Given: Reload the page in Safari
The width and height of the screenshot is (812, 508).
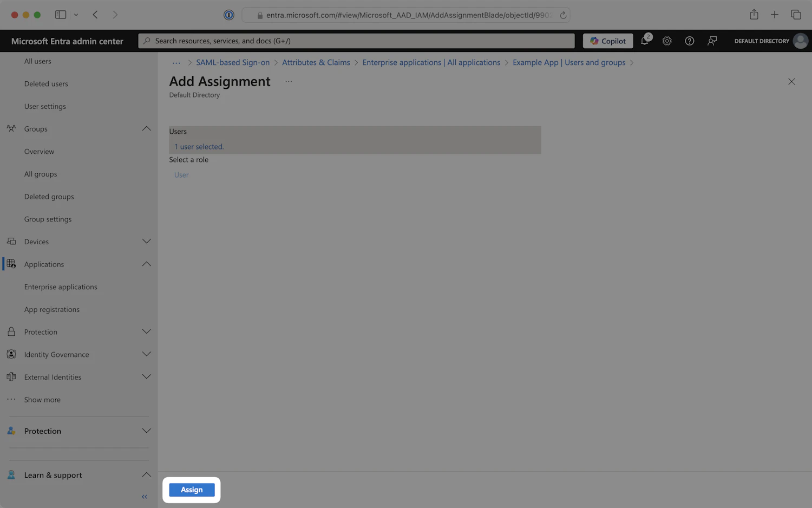Looking at the screenshot, I should (563, 15).
